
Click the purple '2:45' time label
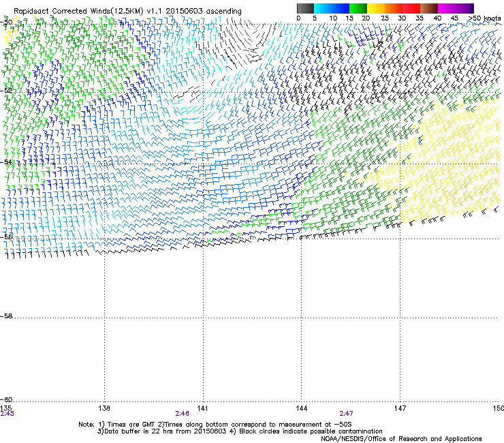(7, 414)
